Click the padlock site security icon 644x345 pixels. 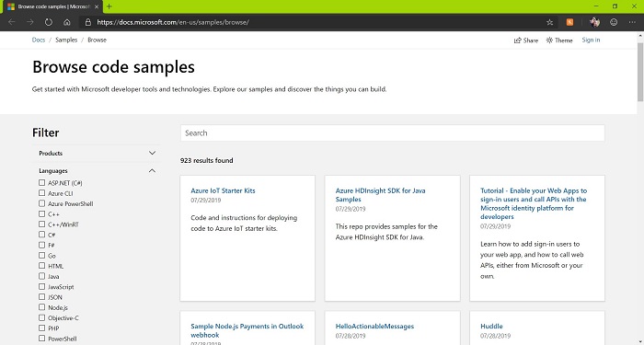click(x=88, y=22)
